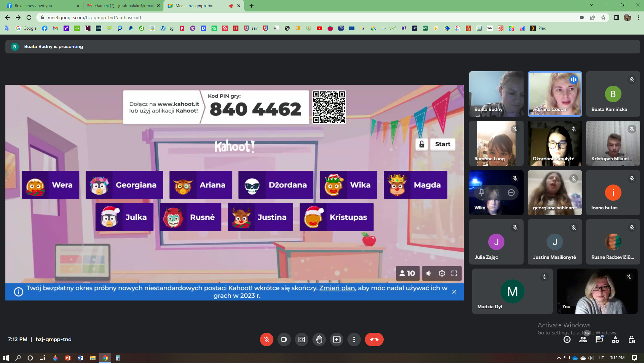Open host controls lock icon
The image size is (644, 363).
(632, 339)
